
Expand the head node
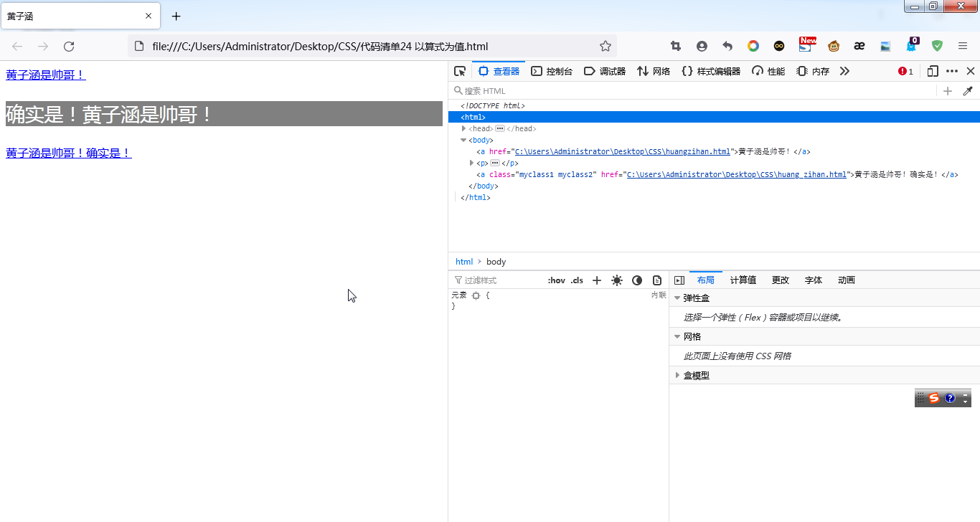[x=464, y=129]
